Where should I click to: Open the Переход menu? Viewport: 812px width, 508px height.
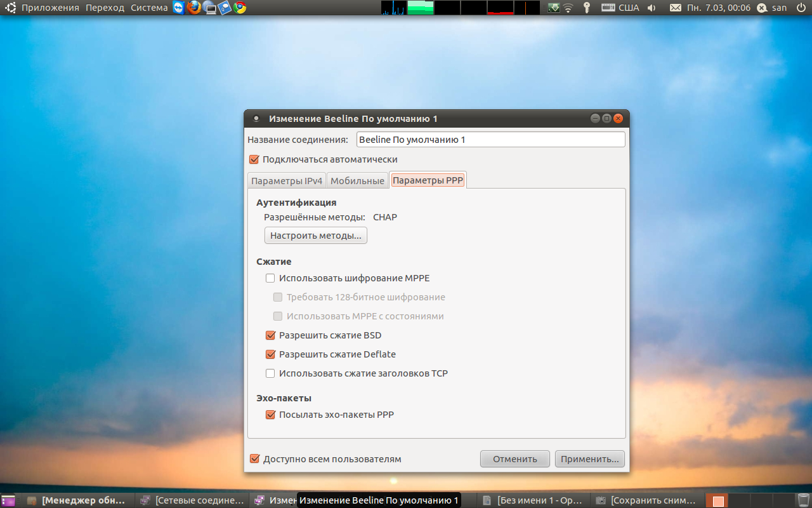(x=105, y=8)
